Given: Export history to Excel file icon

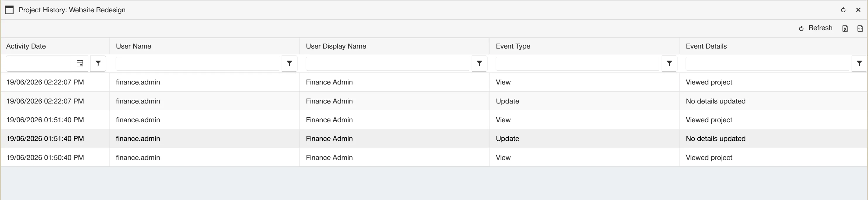Looking at the screenshot, I should (845, 29).
